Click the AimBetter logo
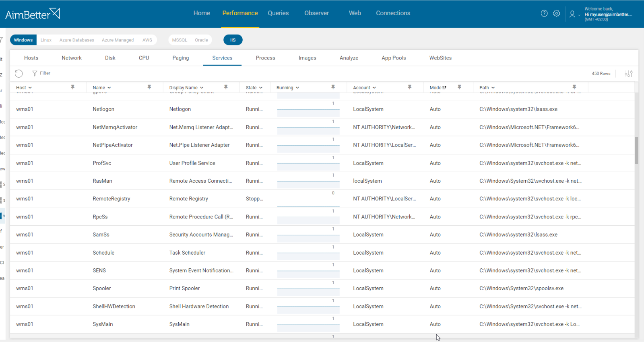This screenshot has height=342, width=644. point(33,14)
